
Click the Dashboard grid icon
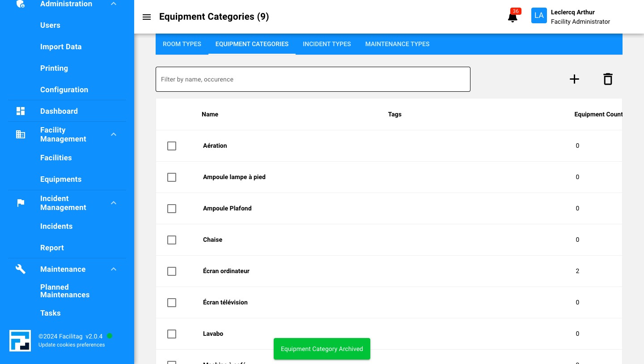(x=21, y=111)
